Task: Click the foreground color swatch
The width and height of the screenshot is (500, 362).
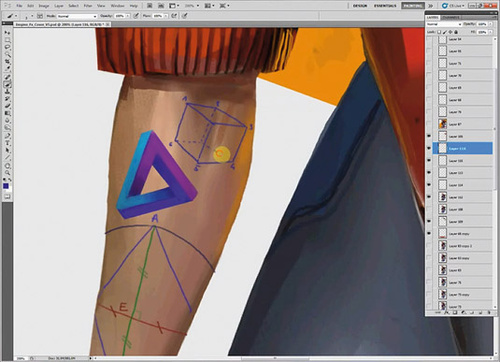Action: click(6, 186)
